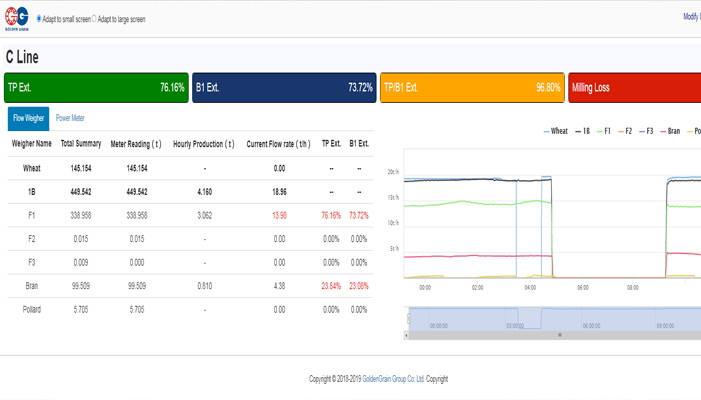This screenshot has height=400, width=701.
Task: Click the F1 row in weigher table
Action: 190,215
